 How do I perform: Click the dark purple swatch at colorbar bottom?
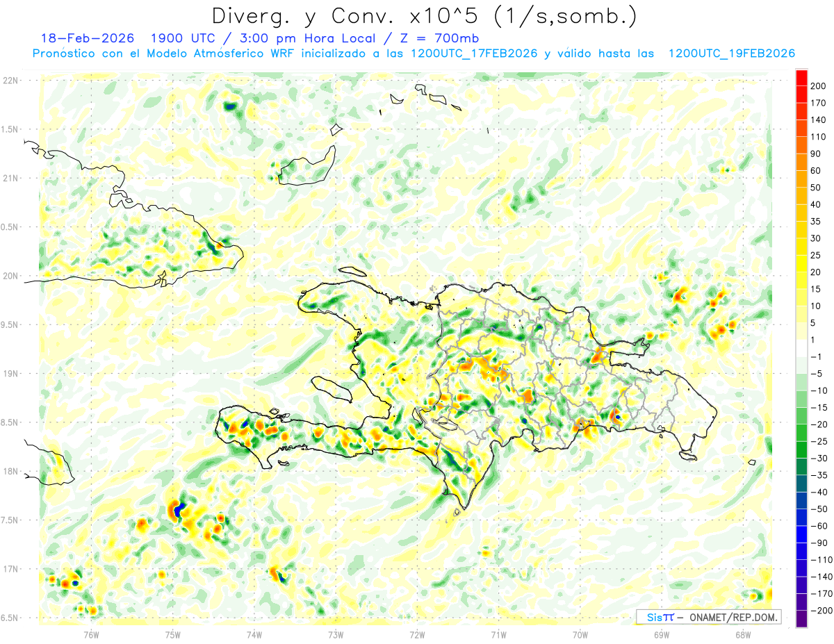click(x=801, y=619)
